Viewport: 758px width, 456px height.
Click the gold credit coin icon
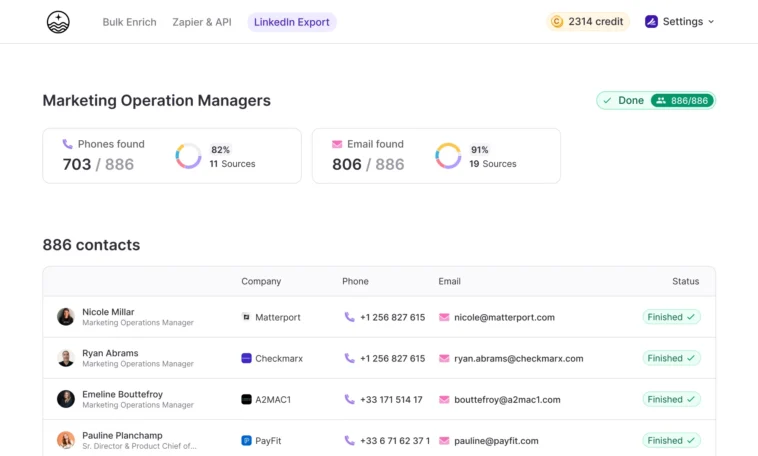557,22
